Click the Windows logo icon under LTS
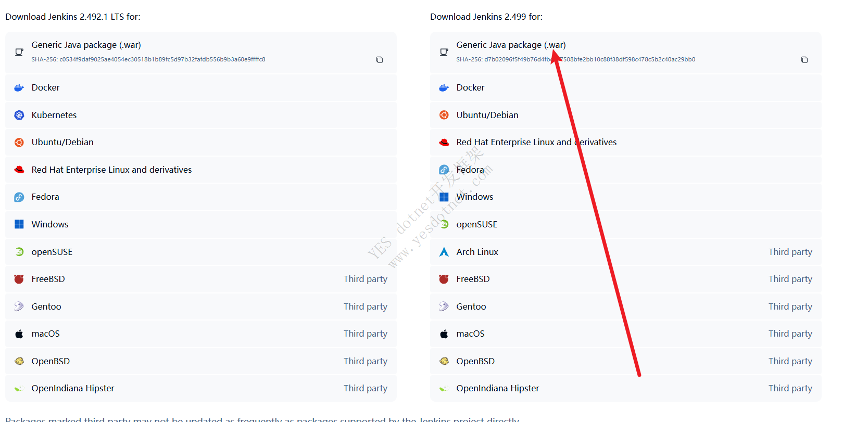The height and width of the screenshot is (422, 868). tap(19, 224)
